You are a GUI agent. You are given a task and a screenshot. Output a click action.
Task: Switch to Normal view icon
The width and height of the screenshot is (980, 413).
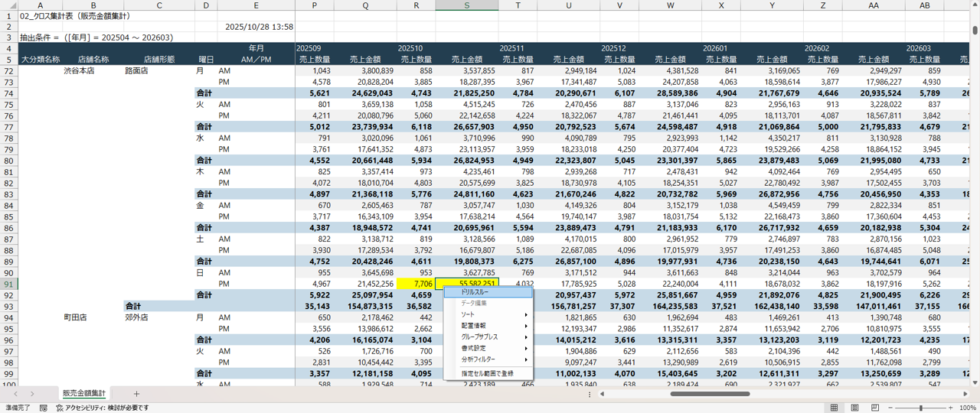[x=834, y=408]
